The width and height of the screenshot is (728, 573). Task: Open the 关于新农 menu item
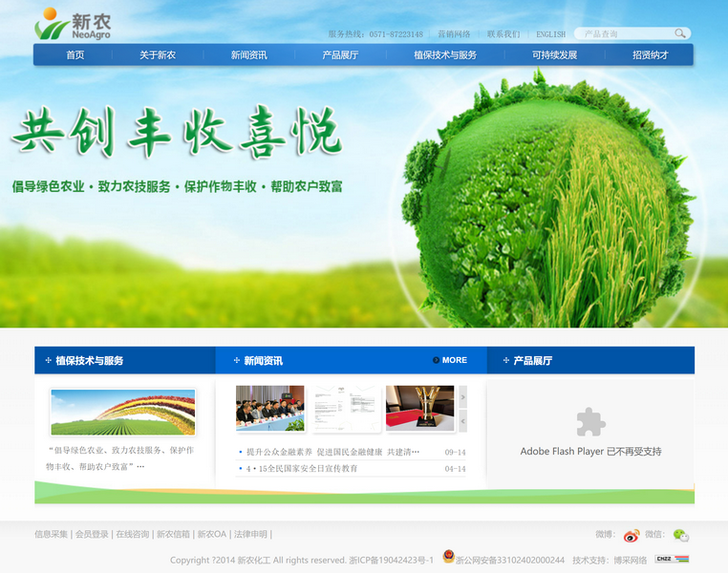pos(158,55)
